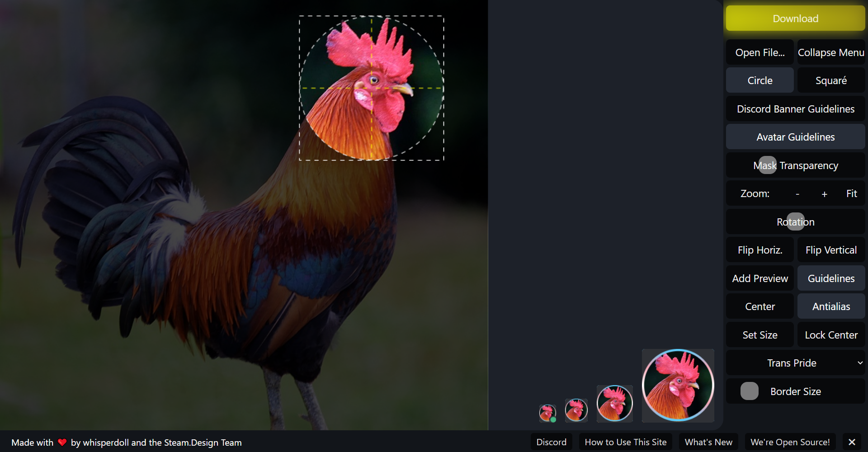The width and height of the screenshot is (868, 452).
Task: Open the Trans Pride border dropdown
Action: coord(795,363)
